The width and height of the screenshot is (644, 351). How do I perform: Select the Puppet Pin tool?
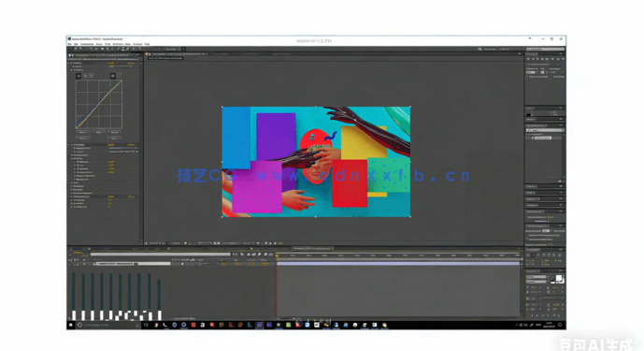pos(140,49)
